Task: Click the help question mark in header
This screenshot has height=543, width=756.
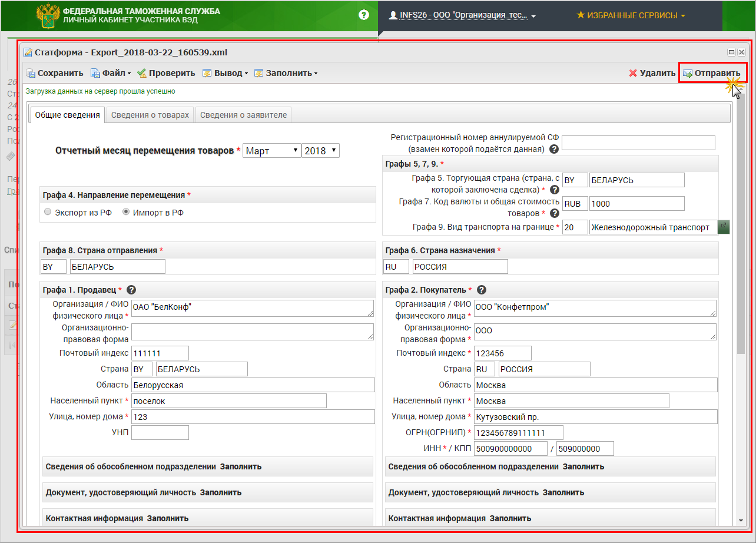Action: 364,15
